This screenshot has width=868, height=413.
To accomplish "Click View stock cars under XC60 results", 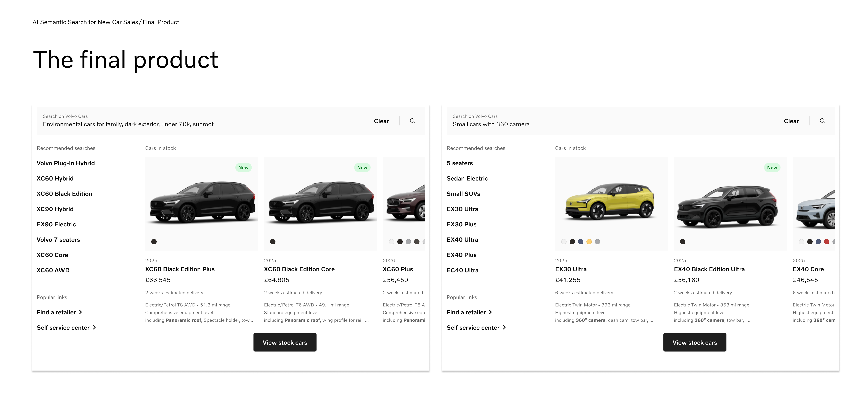I will tap(285, 342).
